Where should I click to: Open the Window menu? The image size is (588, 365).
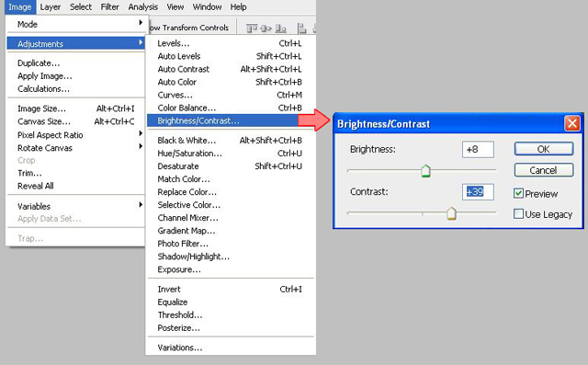[x=207, y=7]
